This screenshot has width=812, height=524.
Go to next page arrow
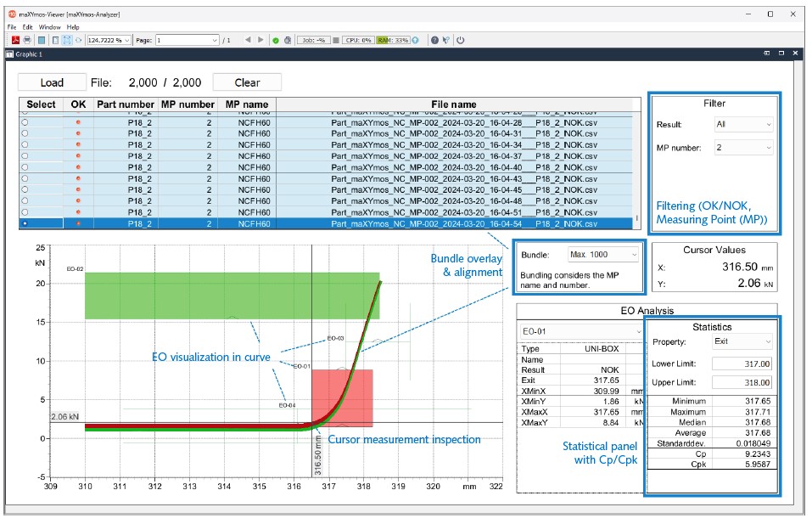260,40
